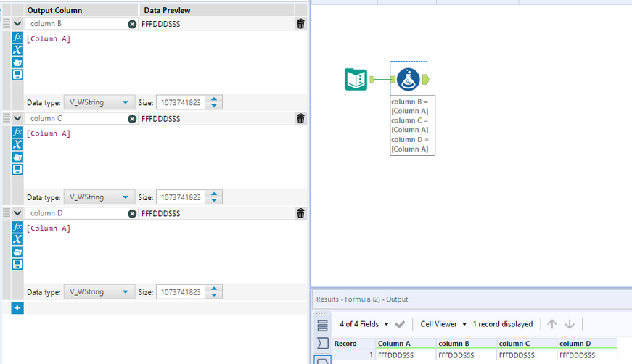Select column D header in results grid
The width and height of the screenshot is (632, 364).
(x=587, y=344)
